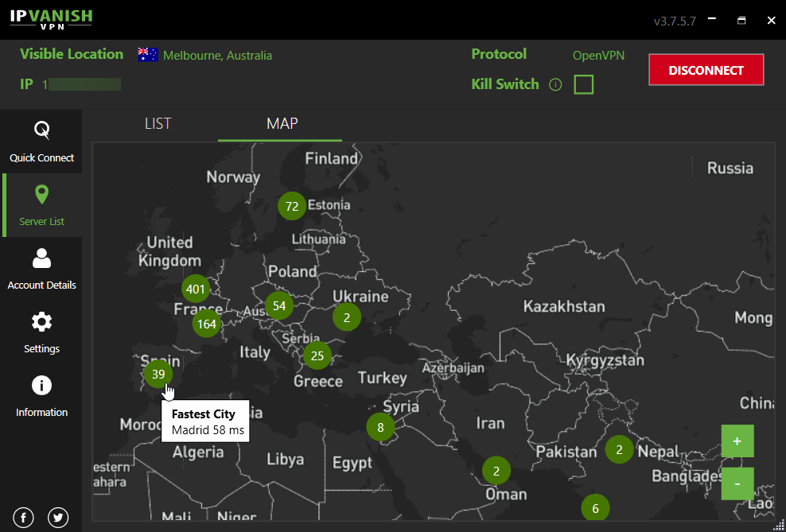
Task: Open IPVanish Twitter page icon
Action: 58,518
